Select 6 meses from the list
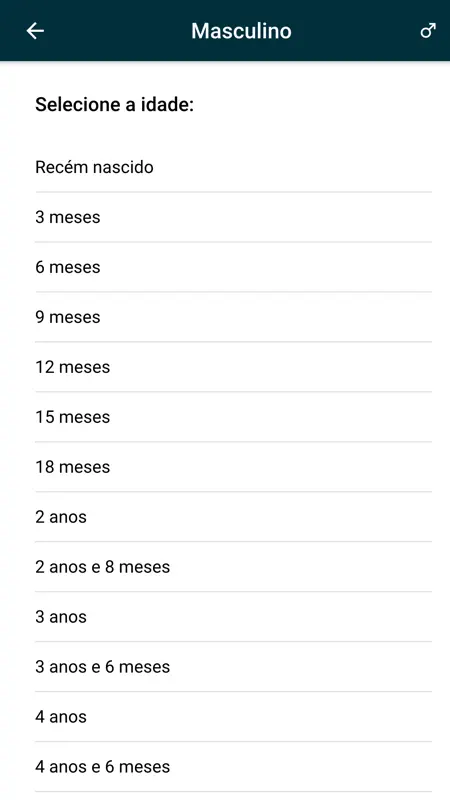The height and width of the screenshot is (800, 450). tap(234, 267)
